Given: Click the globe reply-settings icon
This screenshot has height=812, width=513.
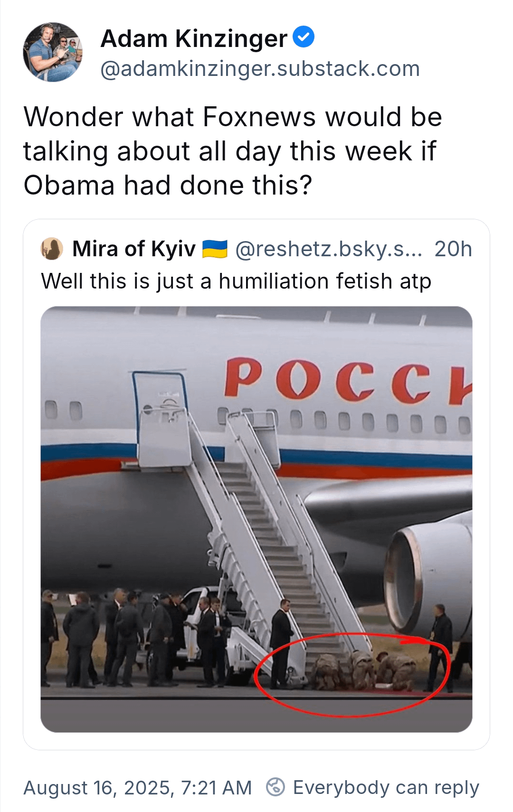Looking at the screenshot, I should click(x=275, y=787).
